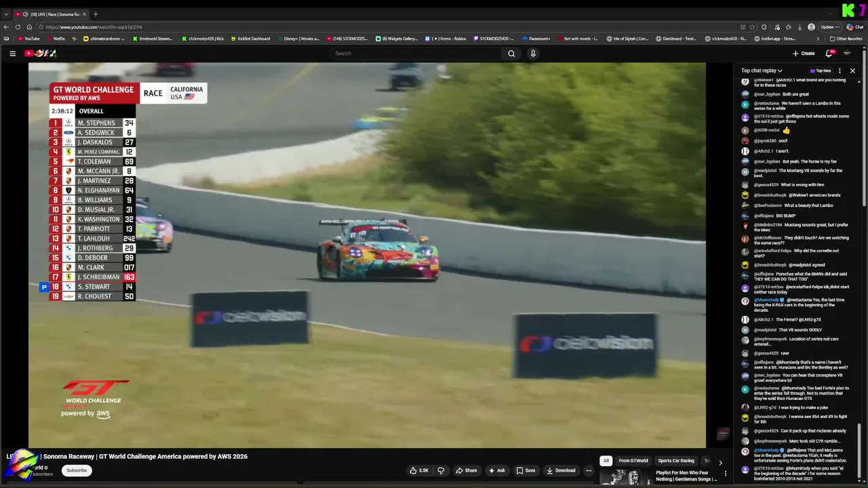The width and height of the screenshot is (868, 488).
Task: Subscribe to the GTWorld channel
Action: tap(77, 470)
